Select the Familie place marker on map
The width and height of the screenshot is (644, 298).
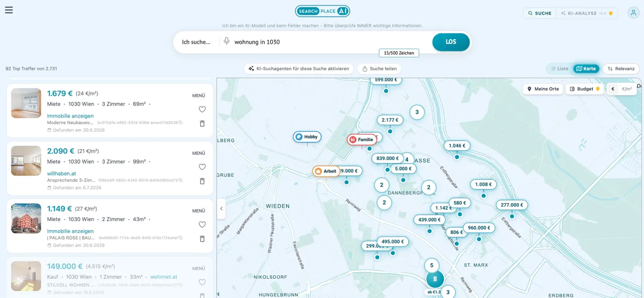[x=362, y=140]
